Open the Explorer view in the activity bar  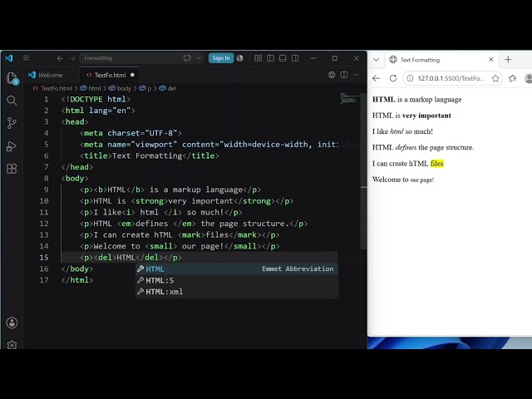[12, 78]
